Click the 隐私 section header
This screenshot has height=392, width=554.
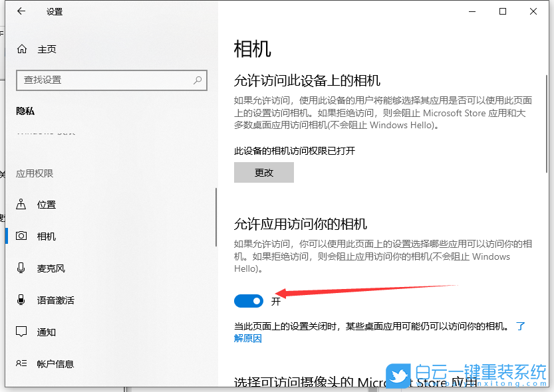(25, 110)
